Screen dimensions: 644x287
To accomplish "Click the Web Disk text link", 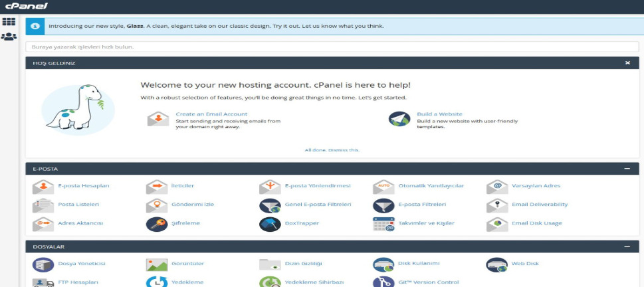I will point(525,263).
